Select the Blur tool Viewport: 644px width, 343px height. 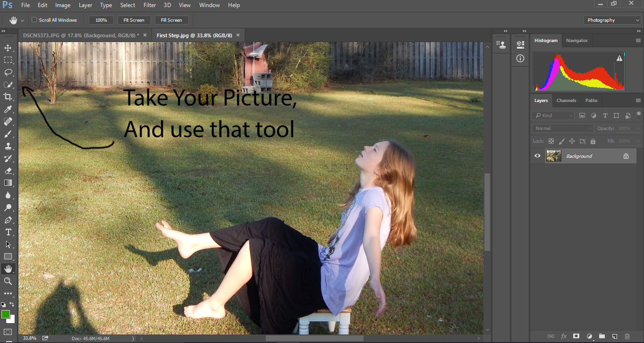[8, 195]
